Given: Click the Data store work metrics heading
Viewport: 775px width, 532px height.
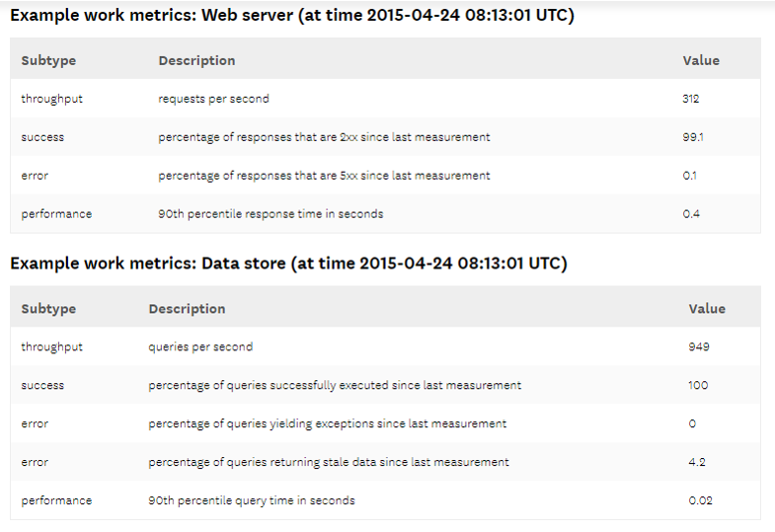Looking at the screenshot, I should coord(288,264).
